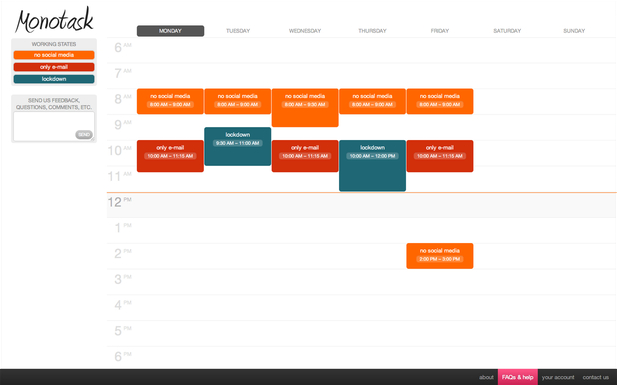Open the about link in footer
Screen dimensions: 617x385
[486, 377]
